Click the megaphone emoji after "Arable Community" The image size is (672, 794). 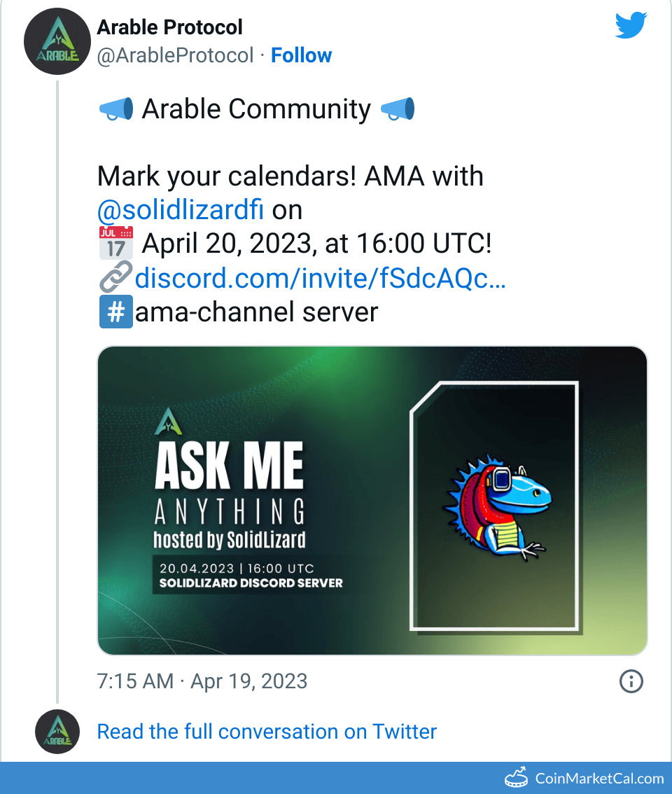click(x=398, y=109)
